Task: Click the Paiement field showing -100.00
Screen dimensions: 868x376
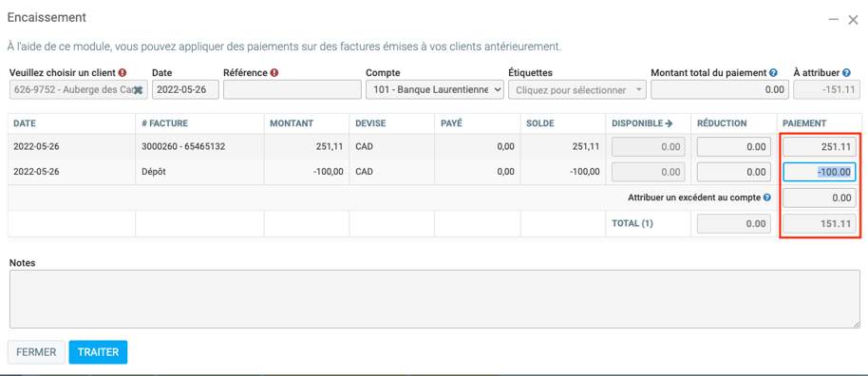Action: point(820,172)
